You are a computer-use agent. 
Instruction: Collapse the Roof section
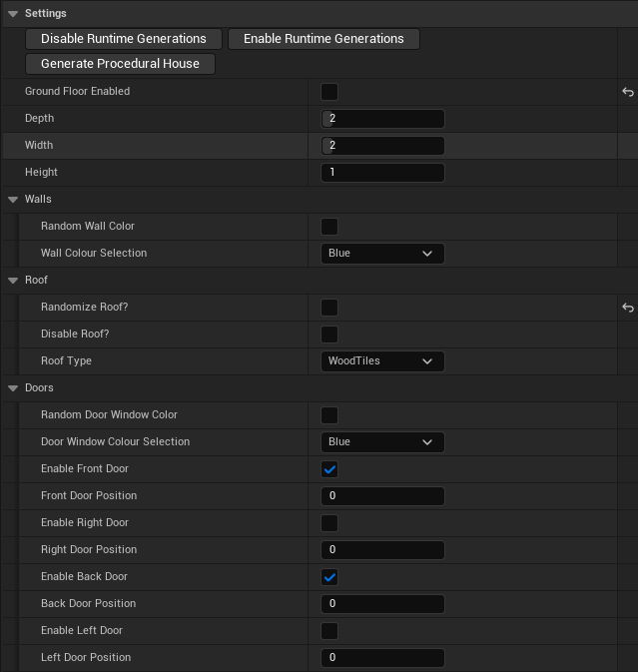(x=13, y=281)
